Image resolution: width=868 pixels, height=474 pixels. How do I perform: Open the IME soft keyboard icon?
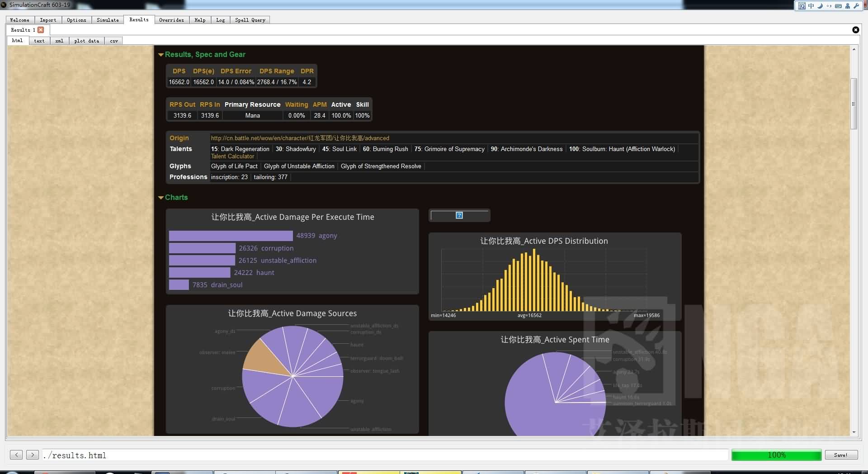click(838, 6)
